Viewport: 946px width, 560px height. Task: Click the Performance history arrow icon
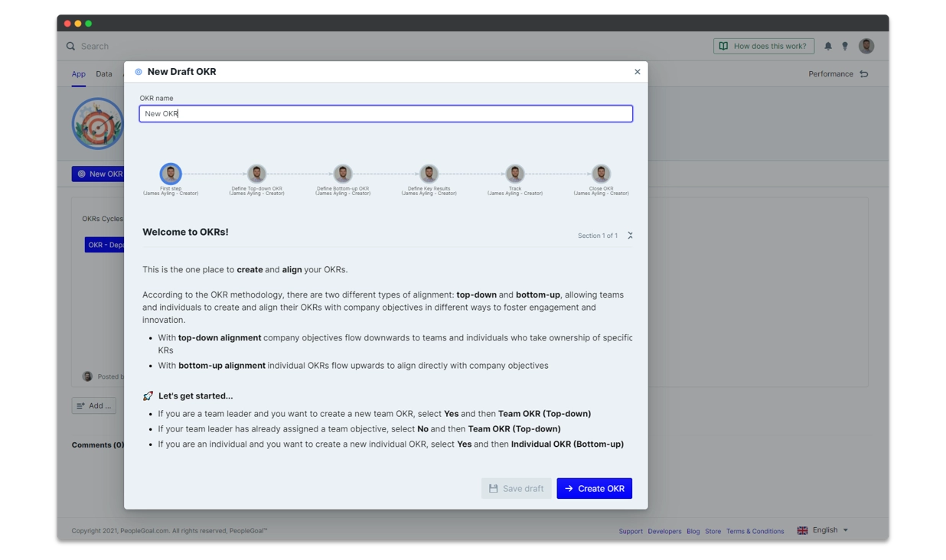pyautogui.click(x=864, y=73)
